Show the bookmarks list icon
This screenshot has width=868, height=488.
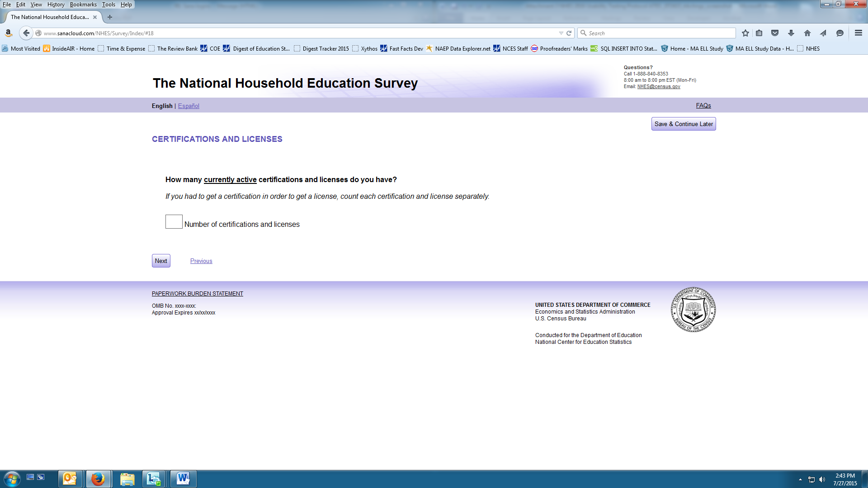point(759,33)
